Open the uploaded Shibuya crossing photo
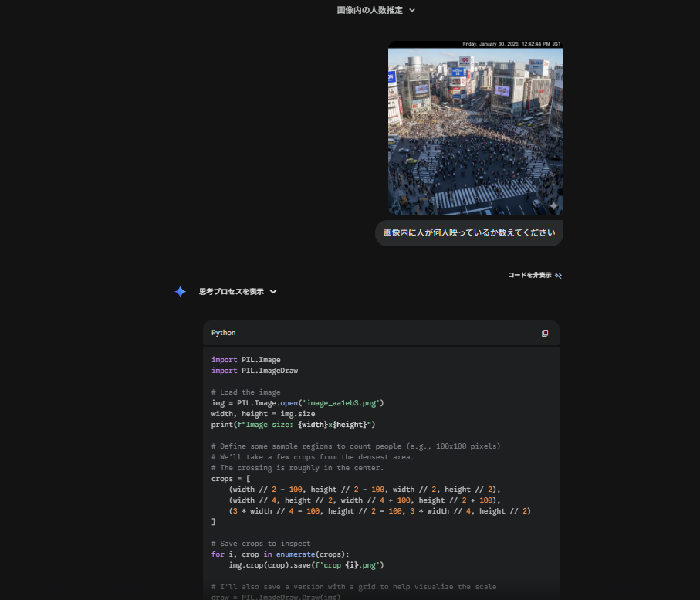 (475, 131)
